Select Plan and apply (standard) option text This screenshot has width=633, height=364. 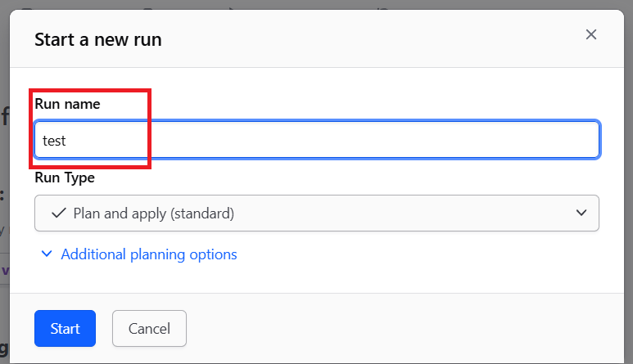pos(154,213)
